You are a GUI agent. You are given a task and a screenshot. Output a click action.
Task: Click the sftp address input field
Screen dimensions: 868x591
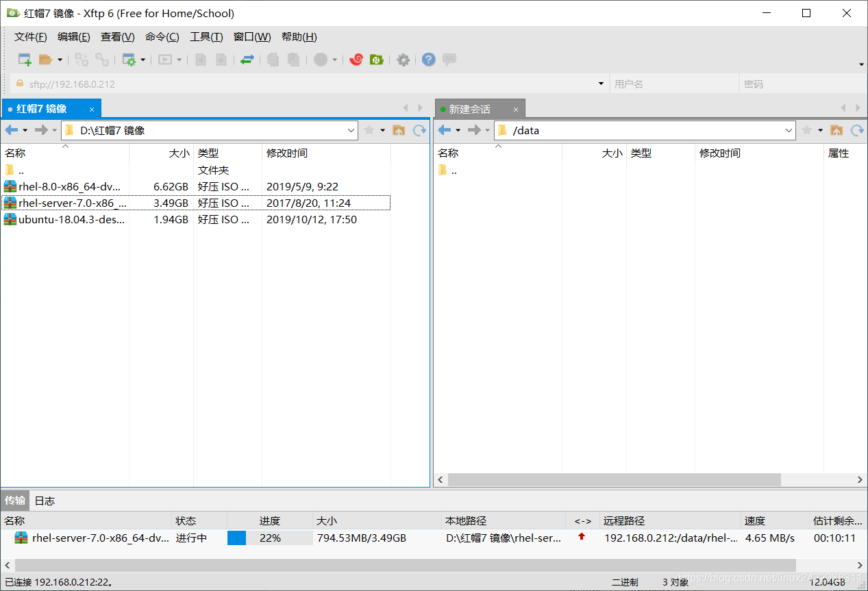[x=308, y=84]
